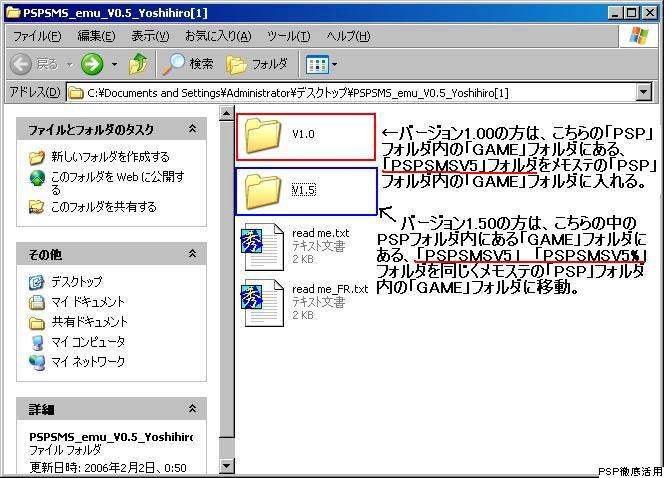Click the My Network icon
The height and width of the screenshot is (478, 664).
pyautogui.click(x=37, y=362)
